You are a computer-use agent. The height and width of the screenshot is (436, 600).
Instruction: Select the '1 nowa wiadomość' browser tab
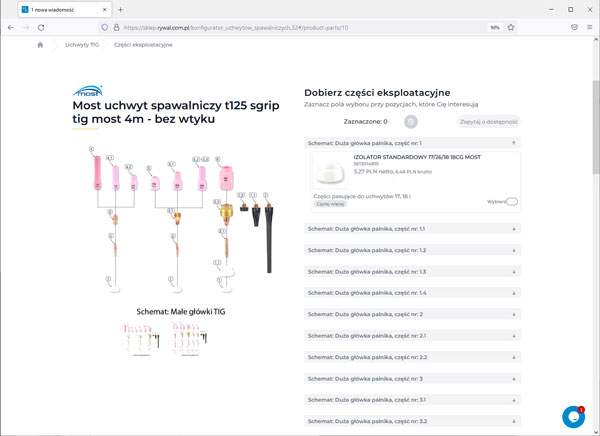[65, 10]
